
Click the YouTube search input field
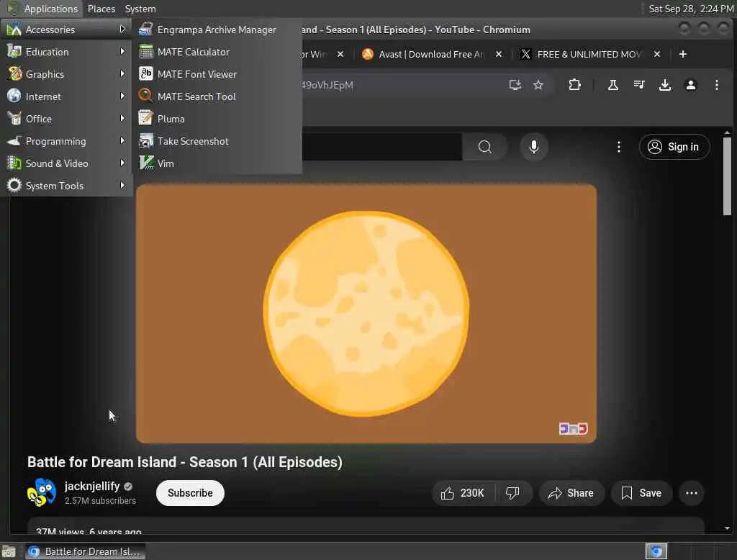point(381,147)
